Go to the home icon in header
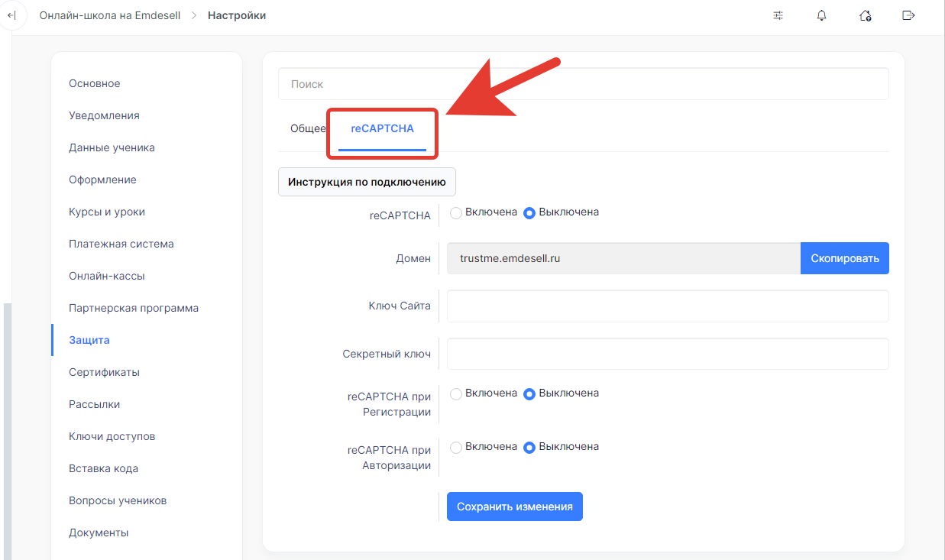945x560 pixels. 866,15
